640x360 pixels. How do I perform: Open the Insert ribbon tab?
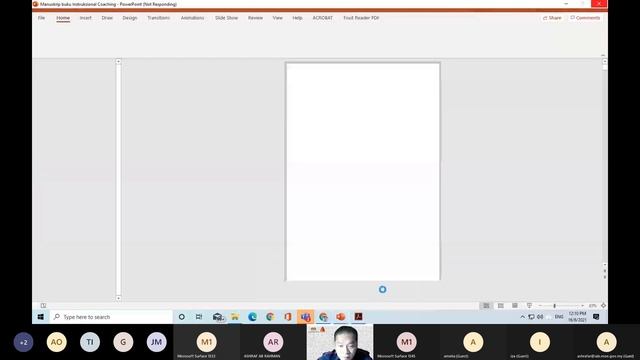pos(85,18)
